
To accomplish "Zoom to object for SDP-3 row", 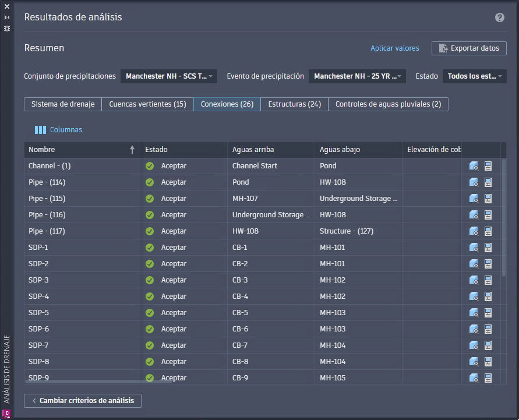I will point(474,280).
